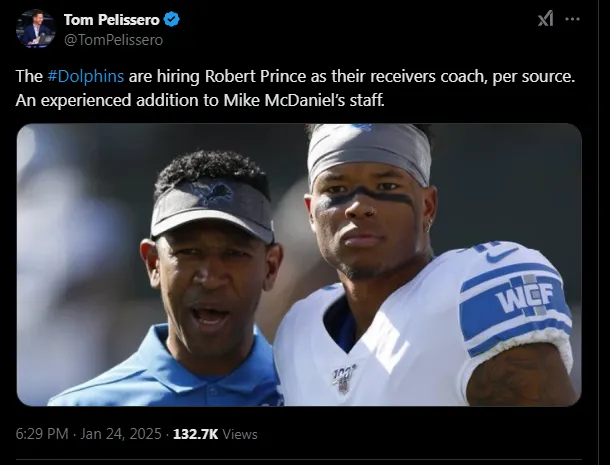View the 132.7K Views analytics

point(215,434)
